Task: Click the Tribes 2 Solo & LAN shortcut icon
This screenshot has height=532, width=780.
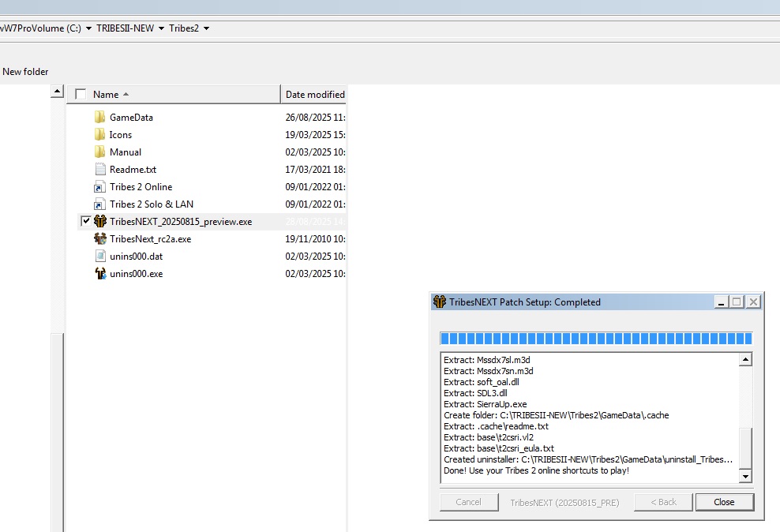Action: click(x=99, y=204)
